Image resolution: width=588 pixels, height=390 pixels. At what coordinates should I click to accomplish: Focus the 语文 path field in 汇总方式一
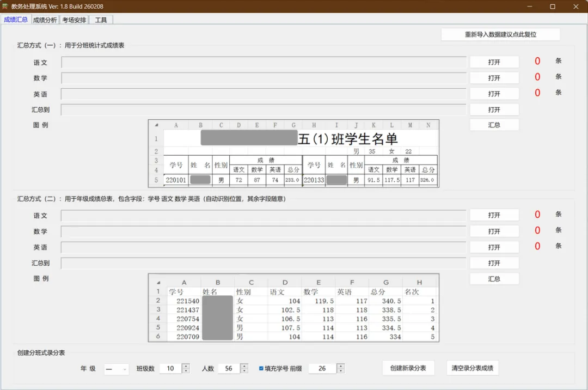point(264,62)
